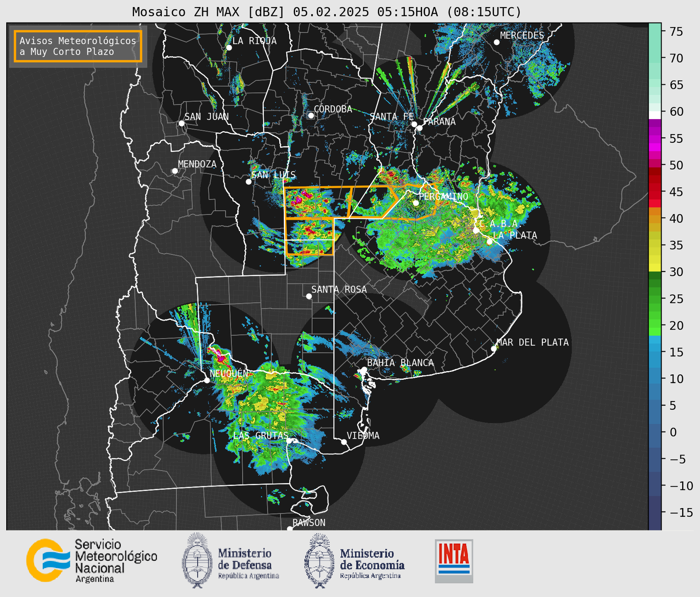Click the Avisos Meteorológicos a Muy Corto Plazo legend box
Screen dimensions: 700x597
(x=78, y=46)
